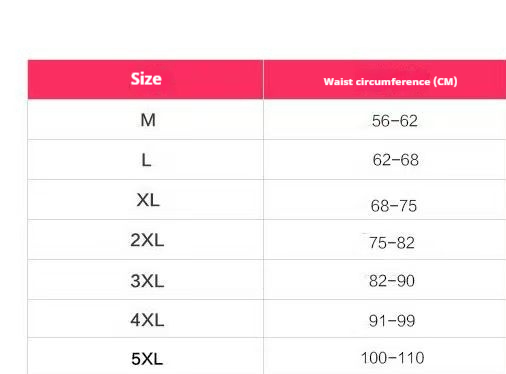The width and height of the screenshot is (506, 374).
Task: Select the XL size cell
Action: click(148, 200)
